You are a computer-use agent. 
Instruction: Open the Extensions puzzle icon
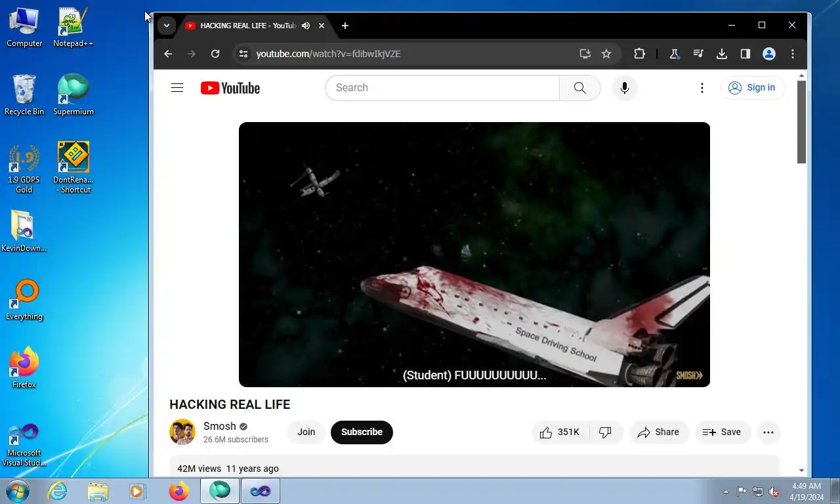639,54
